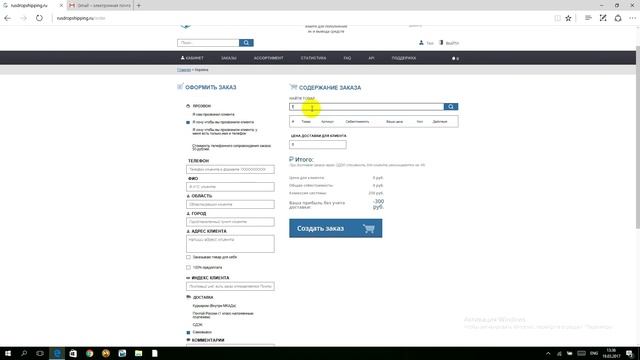Tick 'Заказываю товар для себя' checkbox

pos(188,257)
